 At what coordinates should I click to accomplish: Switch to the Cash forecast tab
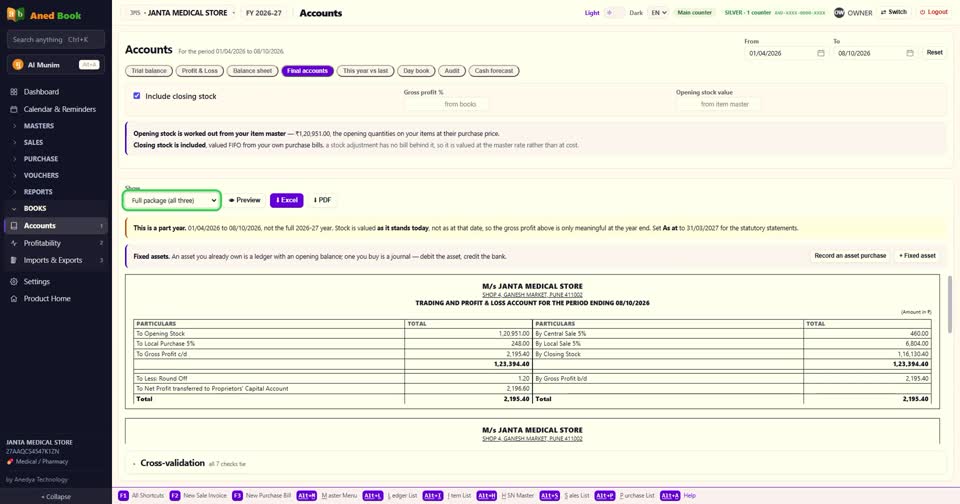(494, 71)
